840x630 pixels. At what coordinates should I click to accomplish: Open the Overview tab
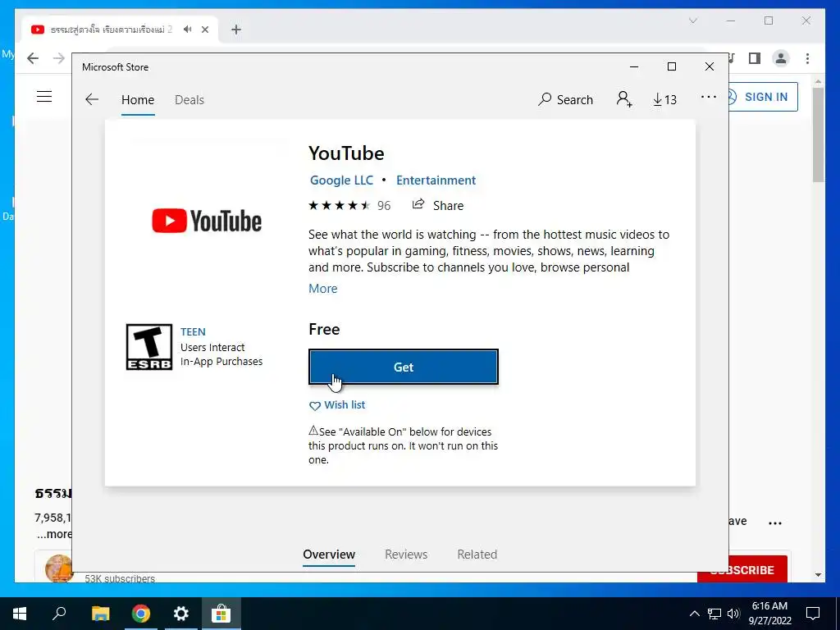329,555
